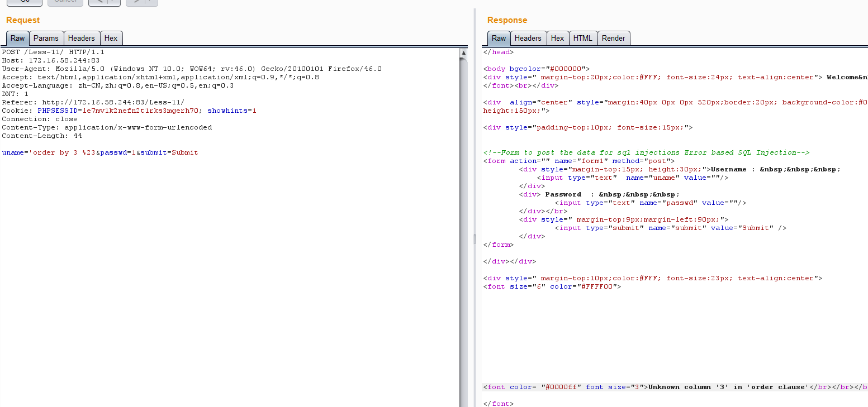Screen dimensions: 868x407
Task: Click the green SQL injection HTML comment
Action: (x=646, y=152)
